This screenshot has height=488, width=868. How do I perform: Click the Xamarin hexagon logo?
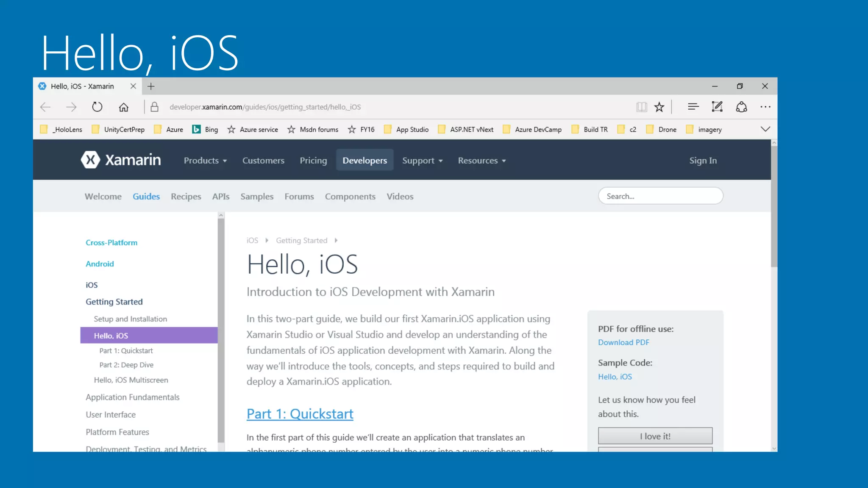[90, 160]
